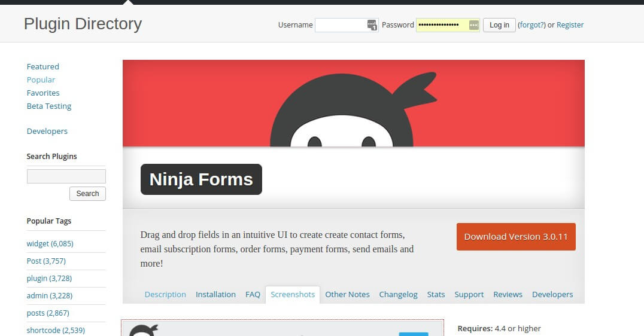
Task: Click the password manager icon in Password field
Action: click(x=473, y=25)
